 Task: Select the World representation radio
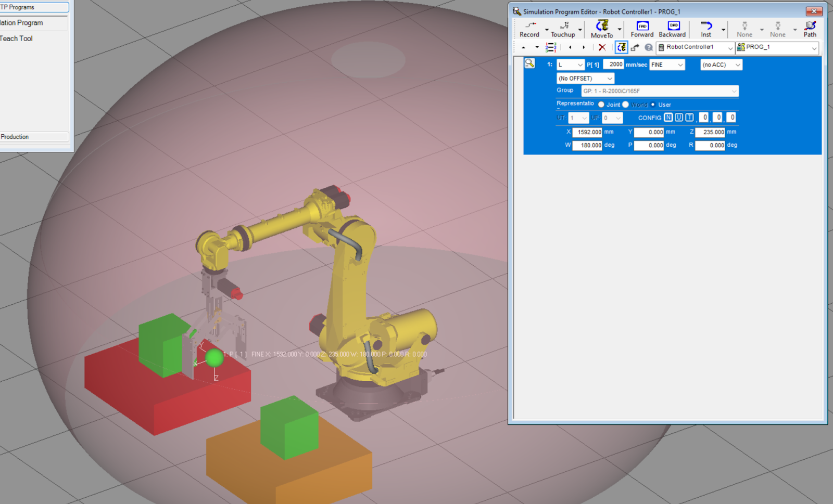(625, 105)
